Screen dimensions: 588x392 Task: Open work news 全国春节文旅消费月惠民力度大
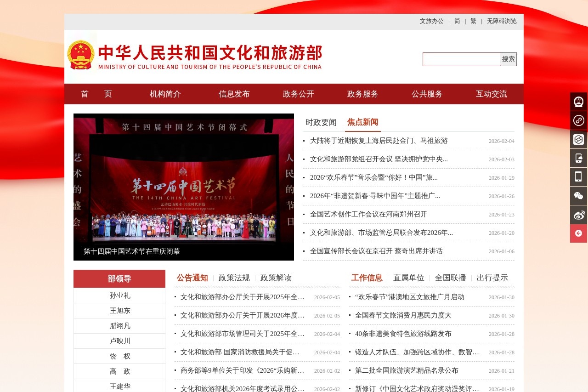click(403, 316)
